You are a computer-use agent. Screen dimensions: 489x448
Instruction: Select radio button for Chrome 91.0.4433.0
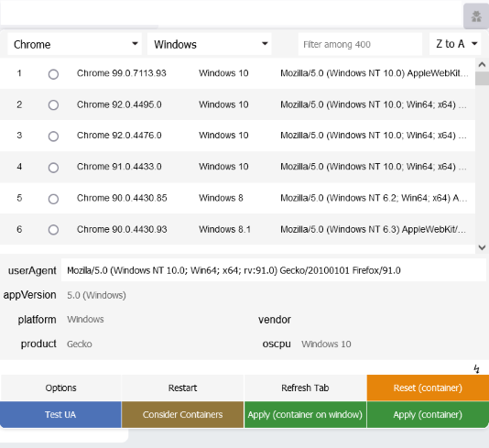(53, 168)
